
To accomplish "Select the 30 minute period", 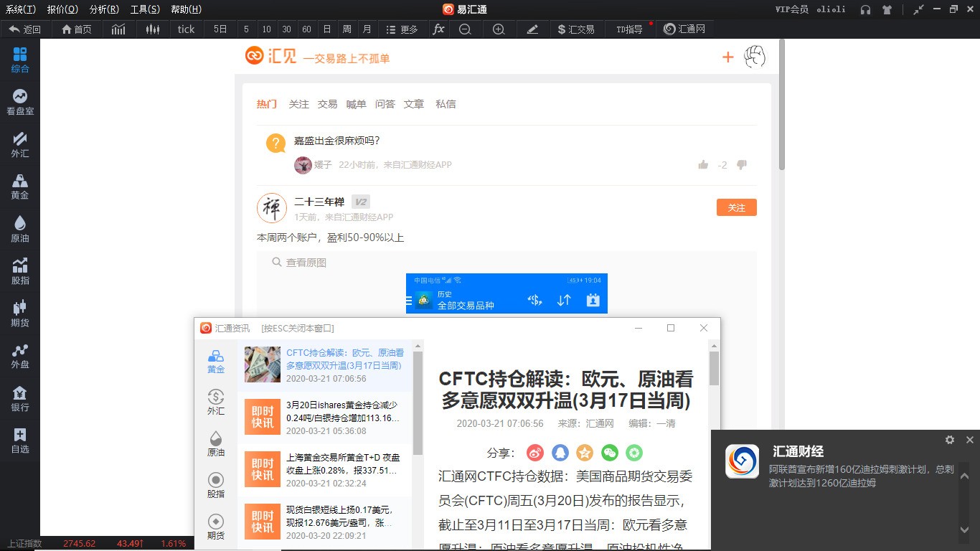I will pyautogui.click(x=286, y=29).
